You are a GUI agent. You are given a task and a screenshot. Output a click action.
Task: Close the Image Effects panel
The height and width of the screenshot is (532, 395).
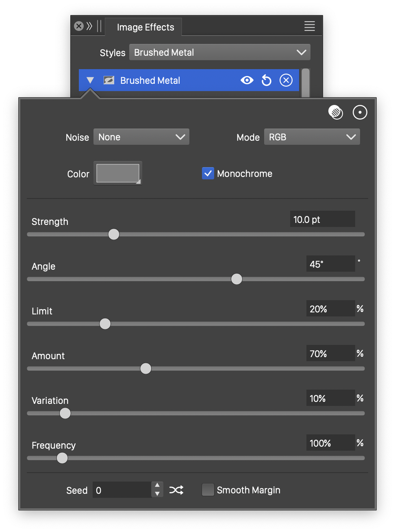79,26
